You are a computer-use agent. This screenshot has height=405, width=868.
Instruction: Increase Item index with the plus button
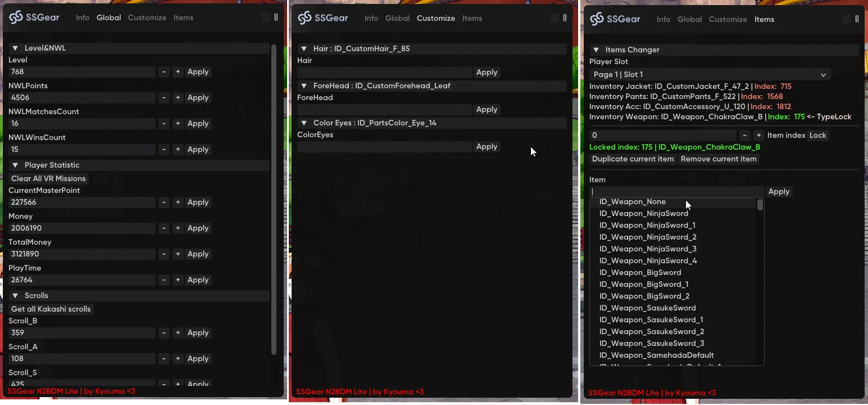758,136
